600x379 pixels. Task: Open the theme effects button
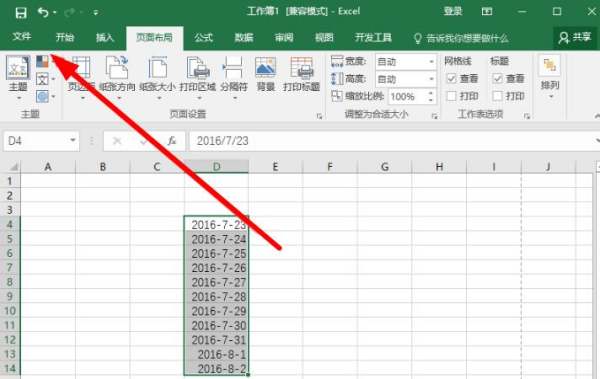pyautogui.click(x=45, y=96)
